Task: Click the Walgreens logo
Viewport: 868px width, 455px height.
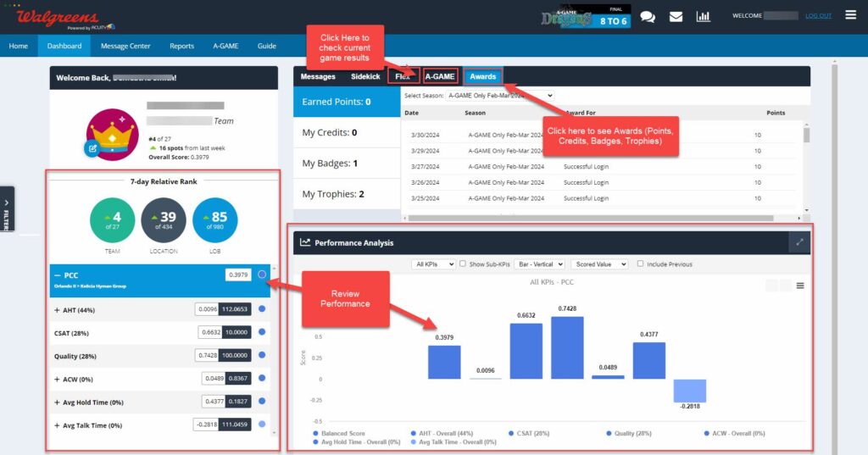Action: pyautogui.click(x=58, y=18)
